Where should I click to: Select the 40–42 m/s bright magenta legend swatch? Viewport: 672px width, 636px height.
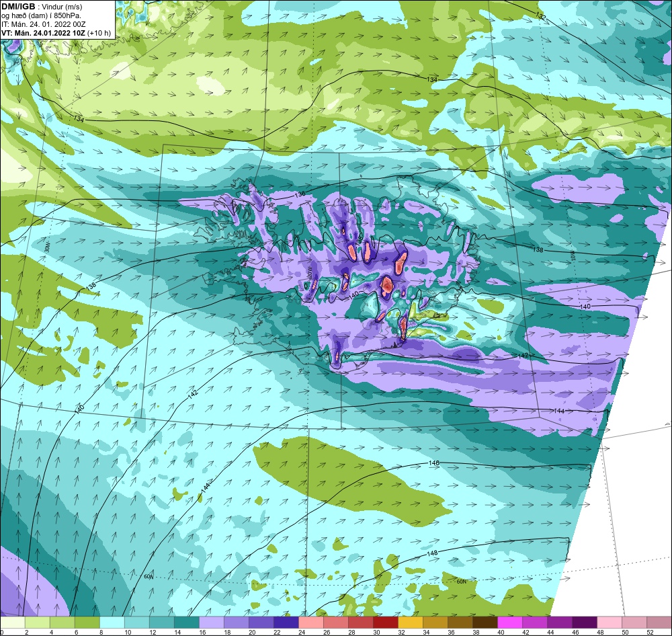510,623
